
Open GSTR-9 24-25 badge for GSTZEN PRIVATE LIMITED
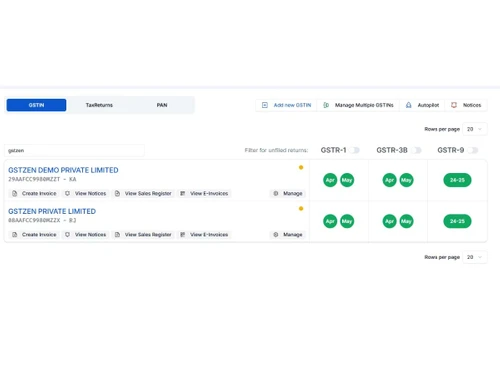coord(457,221)
